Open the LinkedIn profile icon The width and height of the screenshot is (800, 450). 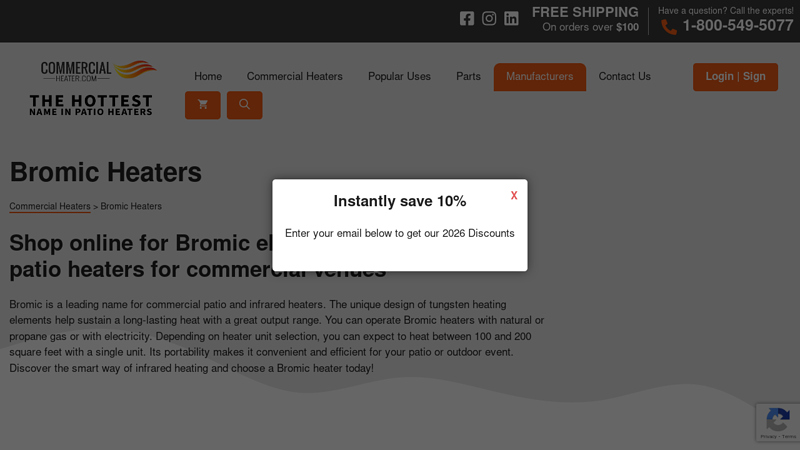click(511, 18)
